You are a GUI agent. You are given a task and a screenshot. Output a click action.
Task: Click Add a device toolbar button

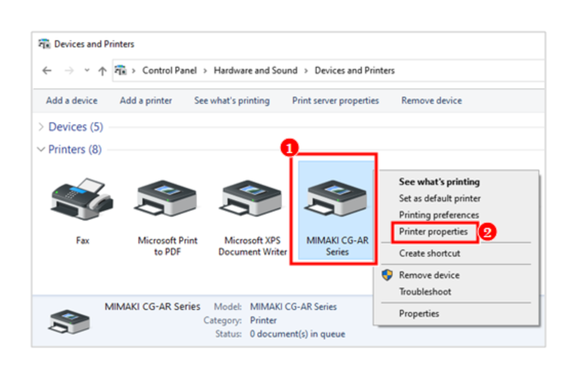[x=72, y=101]
